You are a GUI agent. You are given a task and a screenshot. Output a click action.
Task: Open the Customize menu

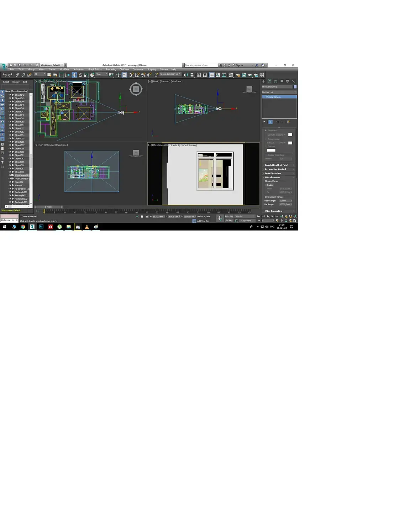click(x=138, y=69)
